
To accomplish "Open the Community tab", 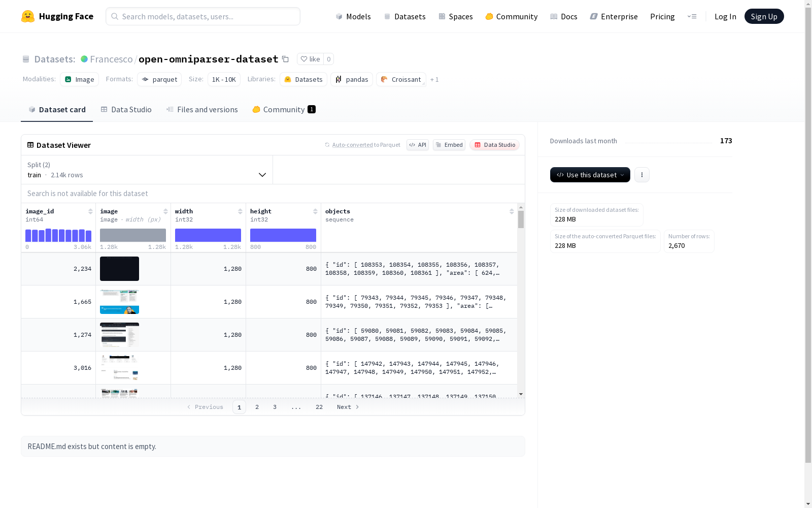I will (284, 109).
